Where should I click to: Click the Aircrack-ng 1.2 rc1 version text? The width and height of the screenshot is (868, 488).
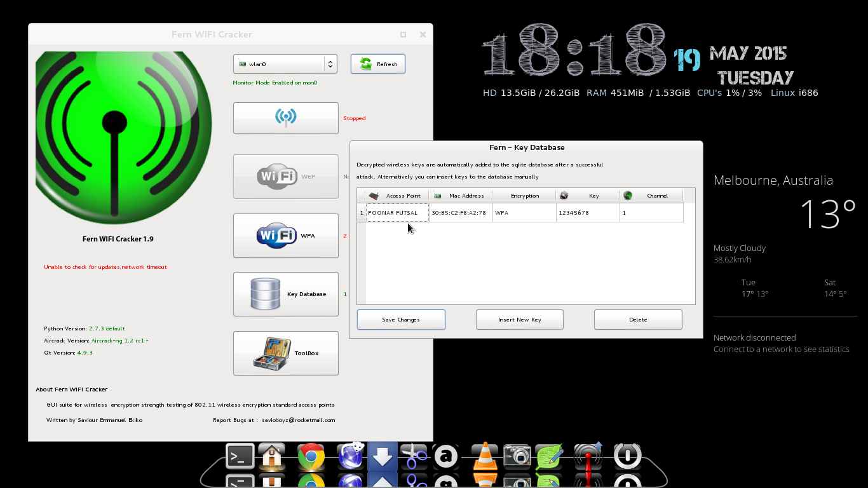point(96,341)
